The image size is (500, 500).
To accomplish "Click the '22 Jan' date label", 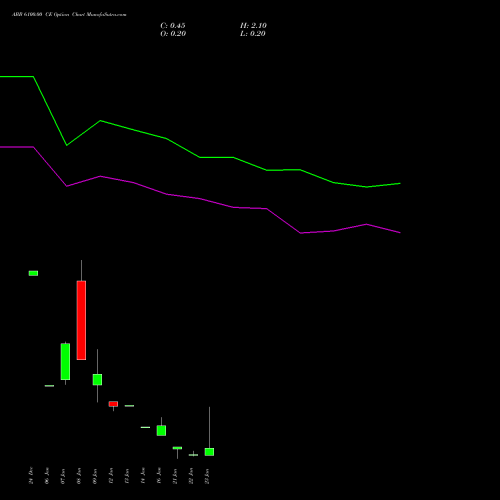I will point(191,476).
